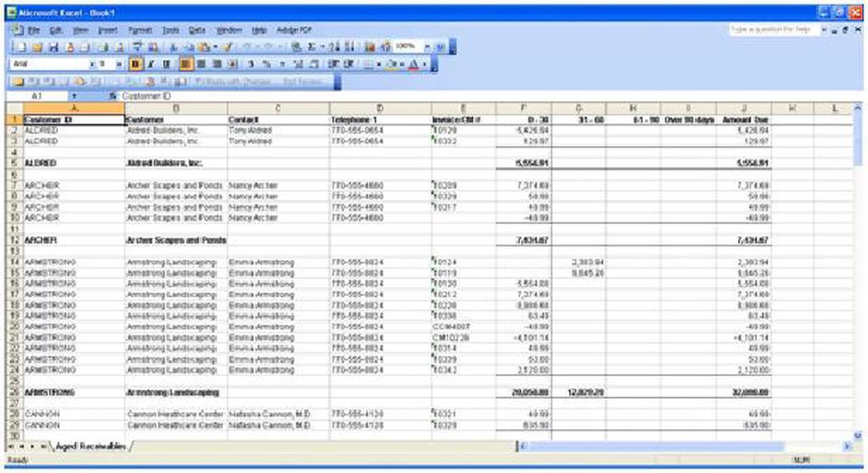Open the 100% Zoom dropdown
Screen dimensions: 868x473
point(427,47)
